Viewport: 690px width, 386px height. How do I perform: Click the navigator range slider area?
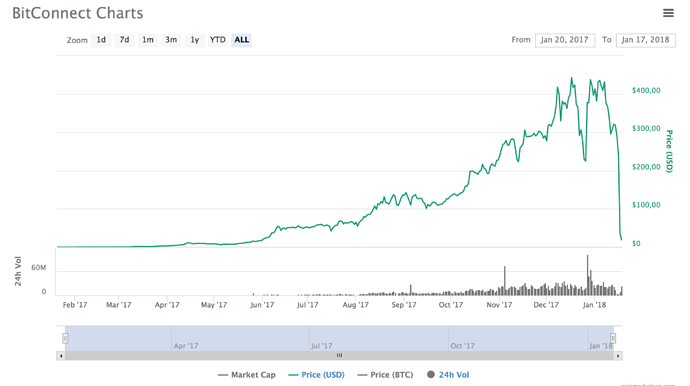tap(339, 338)
